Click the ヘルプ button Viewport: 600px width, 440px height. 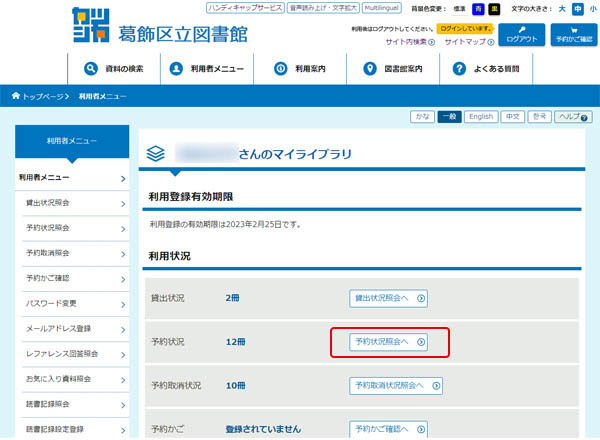pyautogui.click(x=573, y=116)
